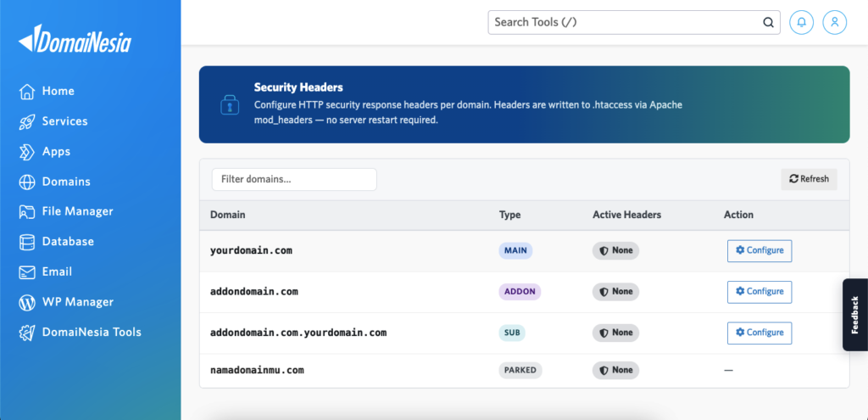Viewport: 868px width, 420px height.
Task: Focus the Search Tools field
Action: (x=634, y=22)
